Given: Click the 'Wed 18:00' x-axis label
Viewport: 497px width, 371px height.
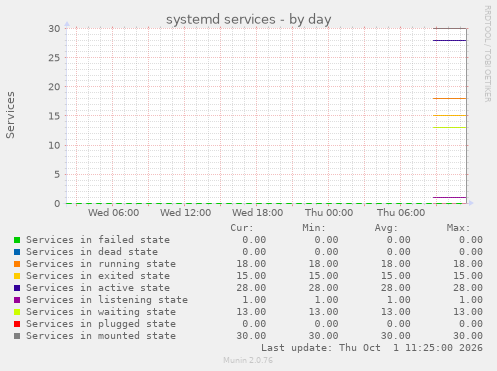Looking at the screenshot, I should 258,213.
